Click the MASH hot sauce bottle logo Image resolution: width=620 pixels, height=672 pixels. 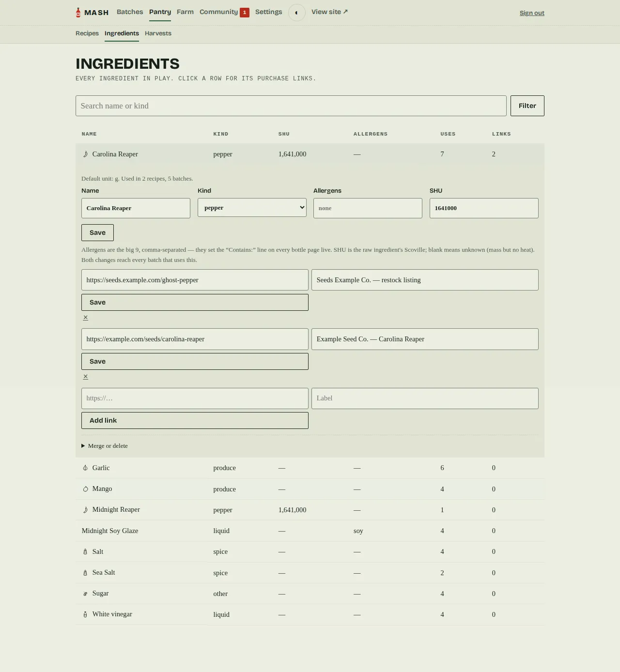click(78, 13)
